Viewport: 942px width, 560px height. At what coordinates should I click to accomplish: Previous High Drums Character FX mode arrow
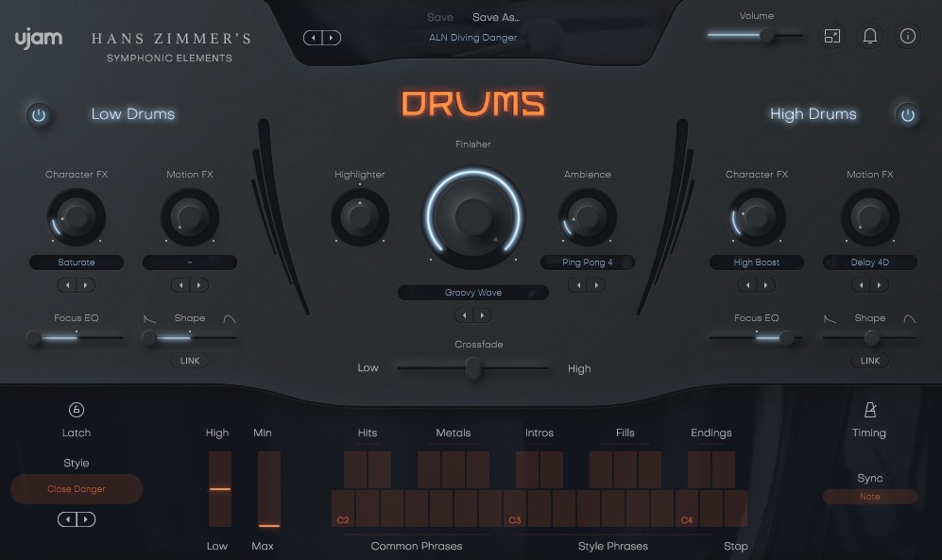point(747,285)
